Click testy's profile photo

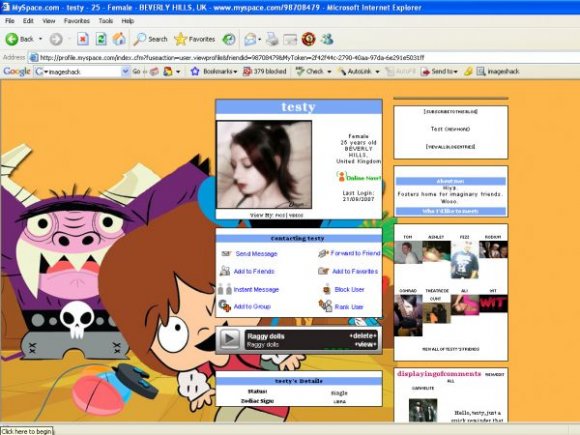click(x=264, y=165)
